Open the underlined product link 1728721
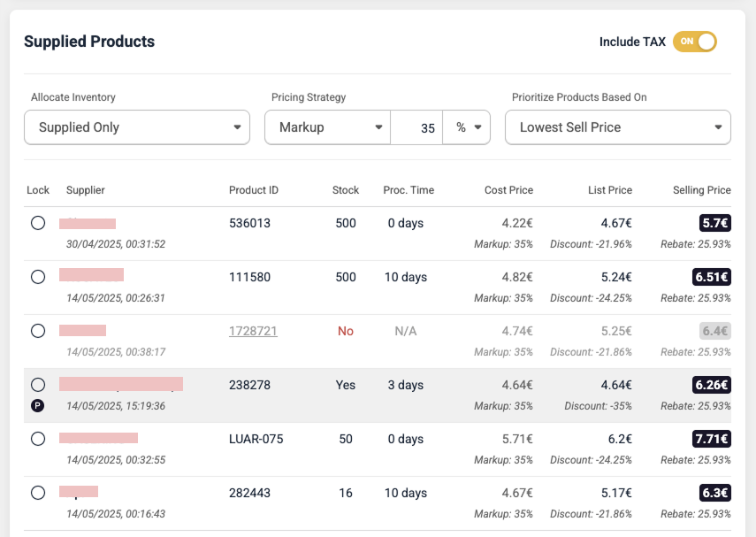This screenshot has width=756, height=537. [255, 331]
